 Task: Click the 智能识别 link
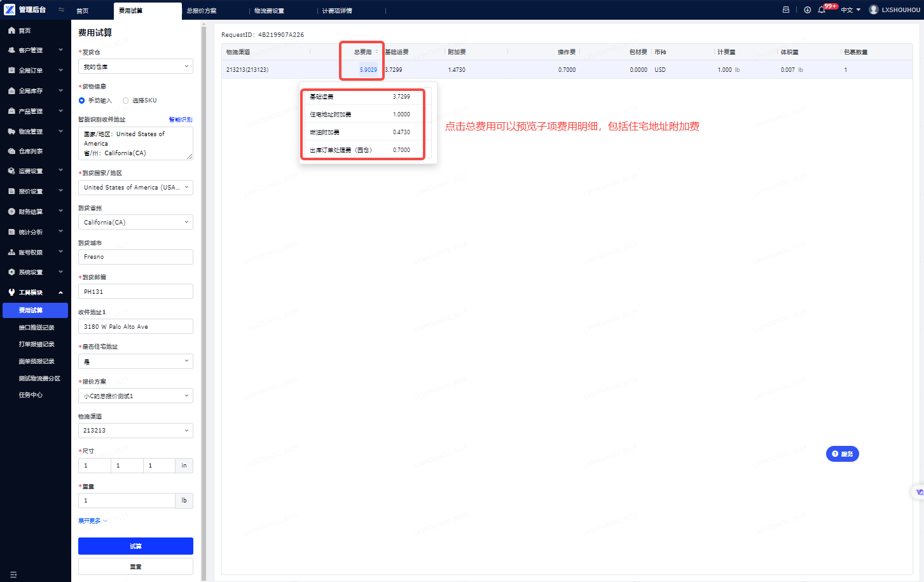tap(181, 120)
